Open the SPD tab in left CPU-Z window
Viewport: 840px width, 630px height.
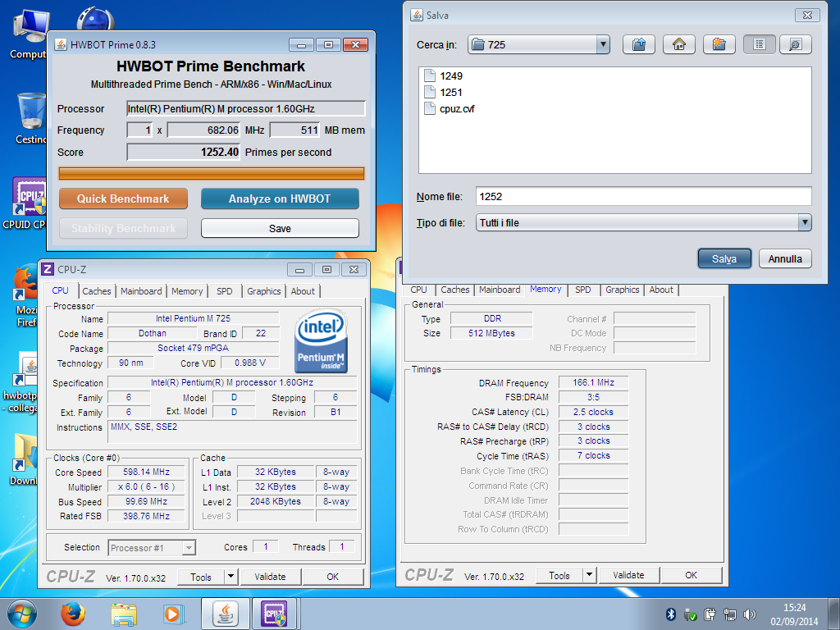coord(225,291)
